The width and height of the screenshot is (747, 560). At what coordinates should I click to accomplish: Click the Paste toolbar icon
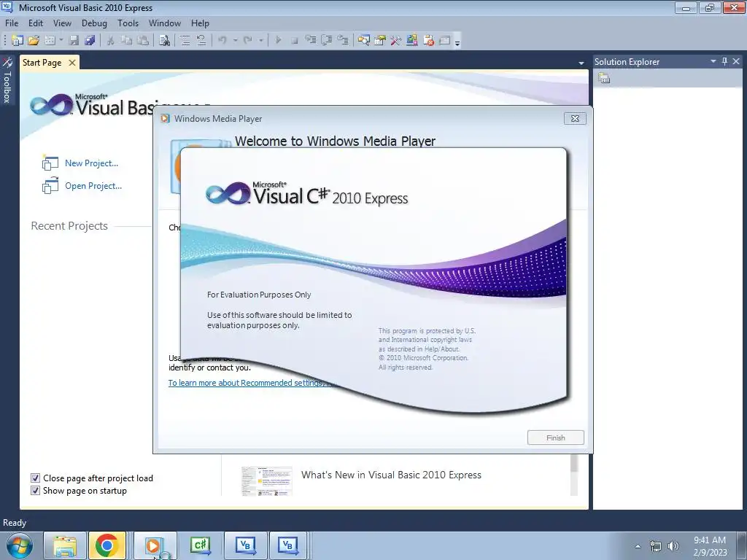142,41
